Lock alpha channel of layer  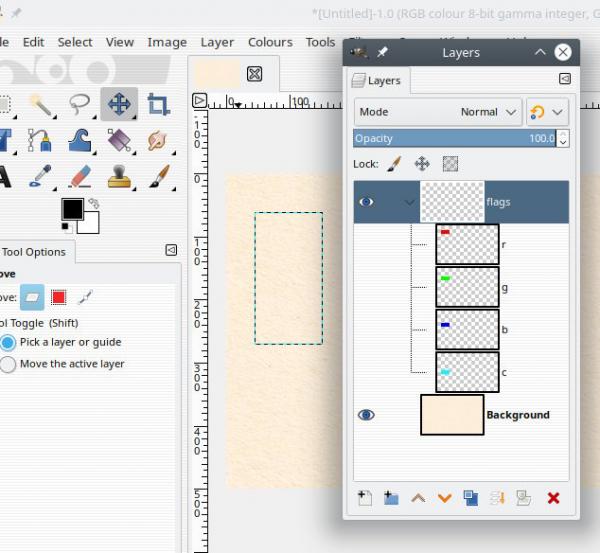click(x=450, y=164)
